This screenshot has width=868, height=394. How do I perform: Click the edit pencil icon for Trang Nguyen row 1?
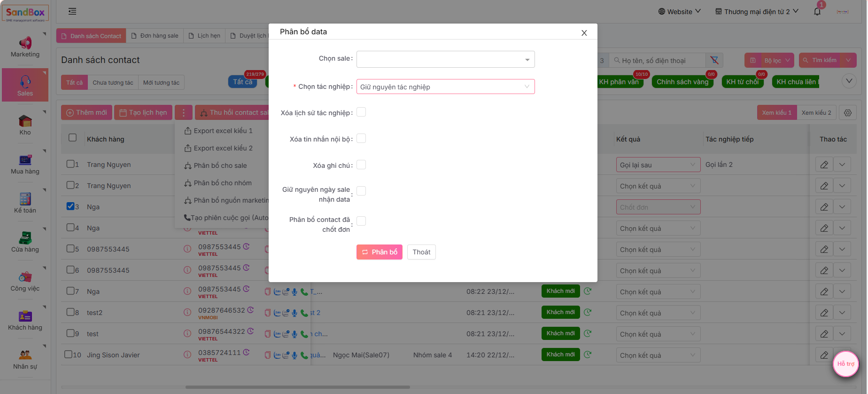[824, 165]
